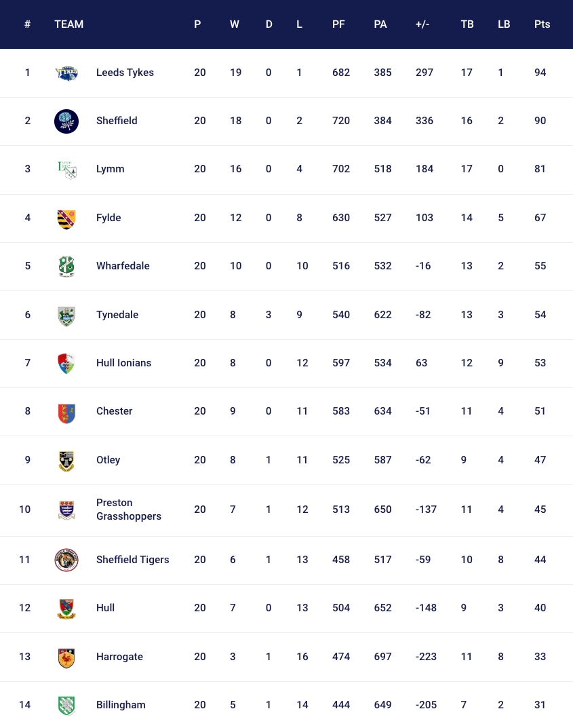
Task: Click the Billingham green shield badge
Action: 66,706
